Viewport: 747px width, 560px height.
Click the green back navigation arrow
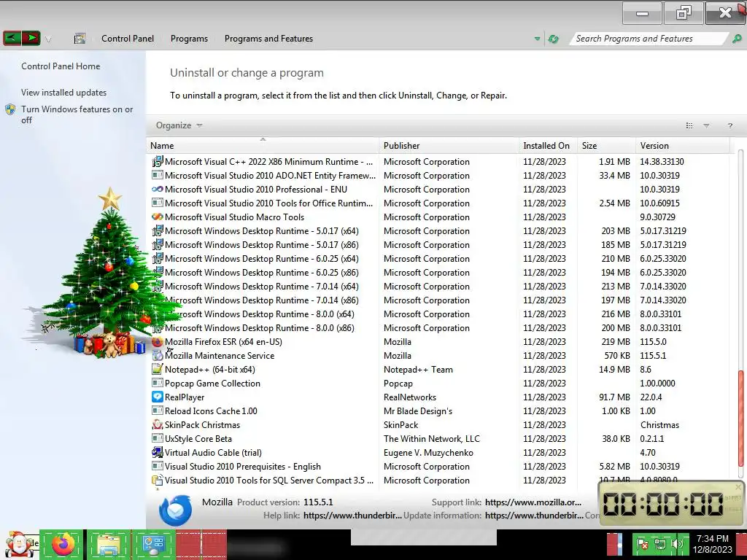point(12,38)
